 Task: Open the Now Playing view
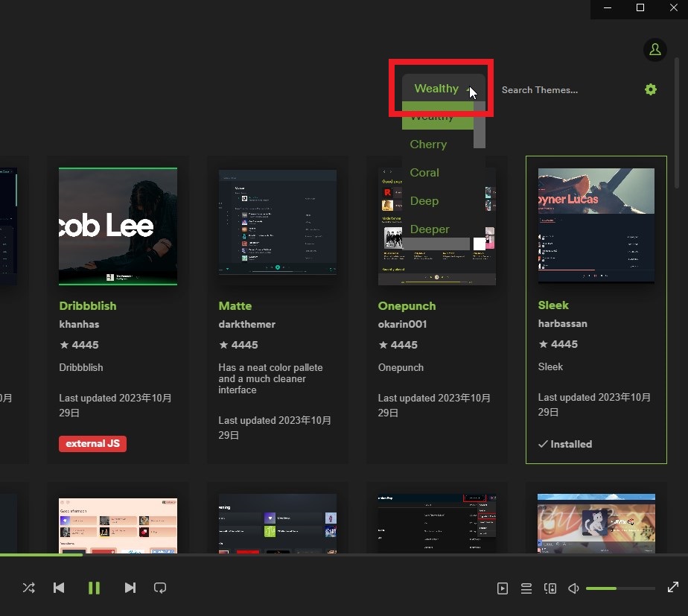pos(503,588)
